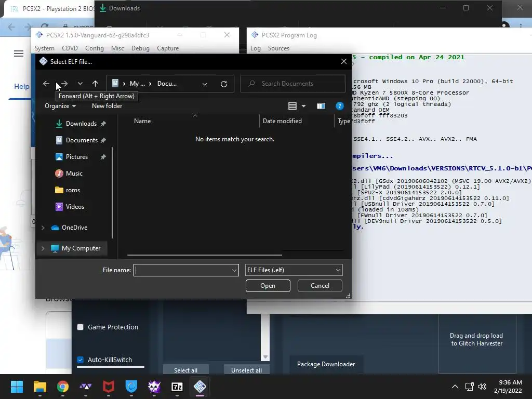This screenshot has width=532, height=399.
Task: Open the PCSX2 Debug menu
Action: (140, 48)
